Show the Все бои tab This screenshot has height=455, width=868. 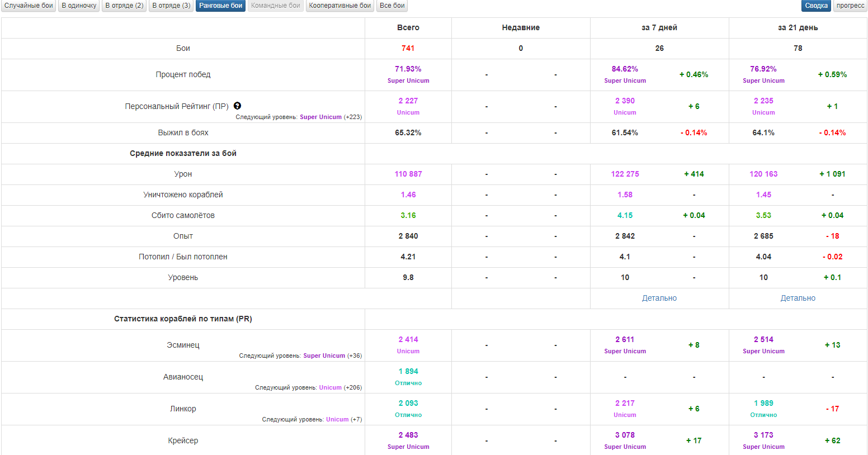click(392, 6)
